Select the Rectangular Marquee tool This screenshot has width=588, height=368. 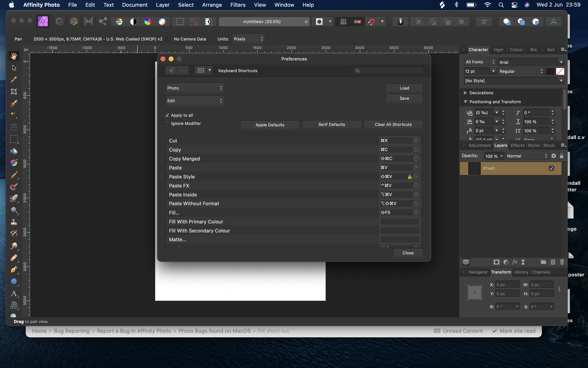pos(14,139)
